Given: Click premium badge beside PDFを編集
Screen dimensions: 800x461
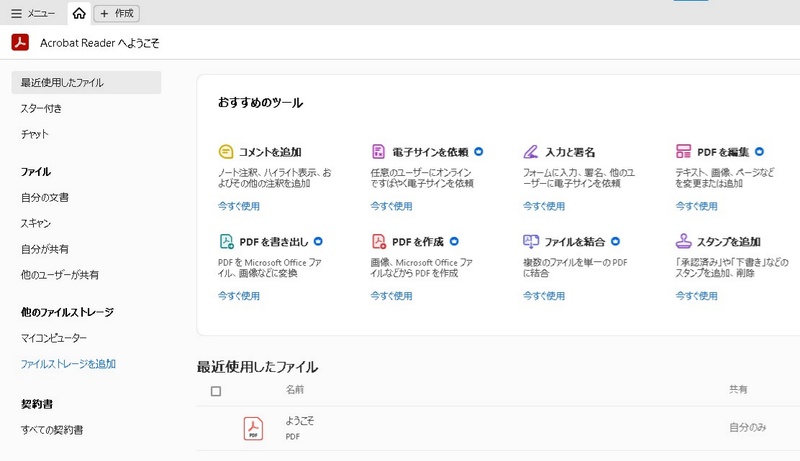Looking at the screenshot, I should (759, 151).
